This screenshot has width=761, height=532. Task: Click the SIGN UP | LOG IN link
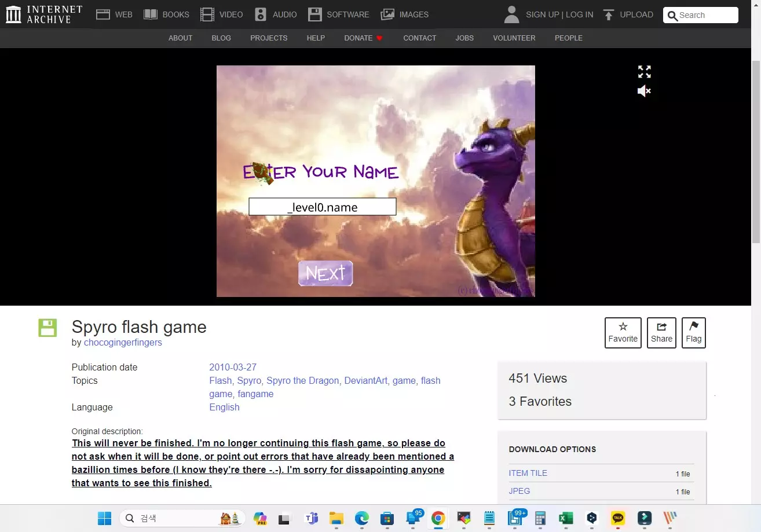[559, 14]
